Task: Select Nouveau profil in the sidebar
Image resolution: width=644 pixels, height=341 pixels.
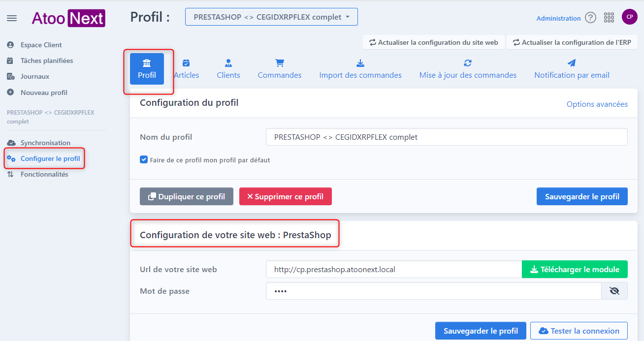Action: tap(44, 93)
